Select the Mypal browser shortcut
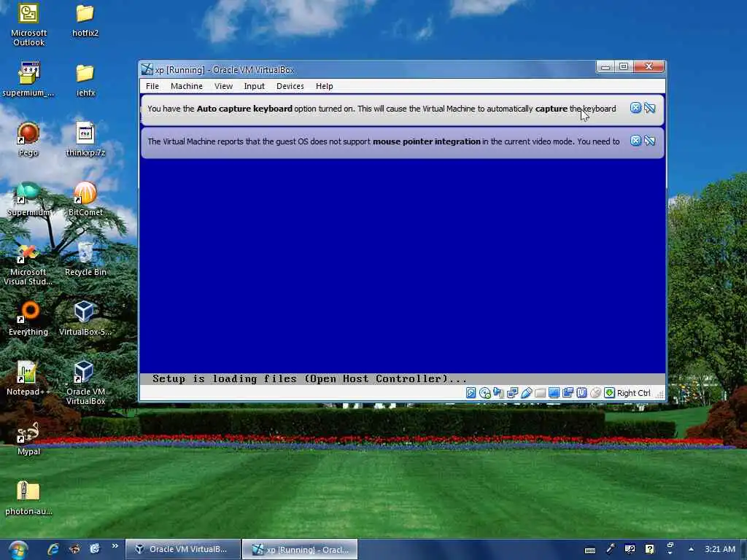Viewport: 747px width, 560px height. pyautogui.click(x=28, y=438)
